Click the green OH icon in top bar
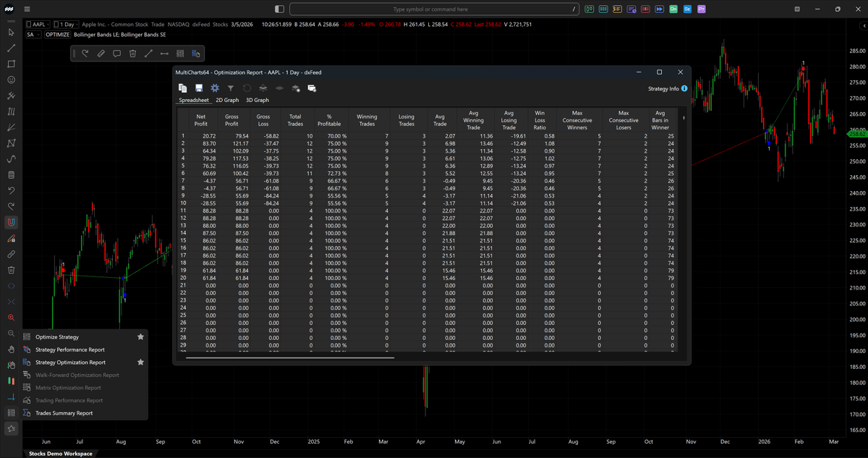 coord(673,9)
